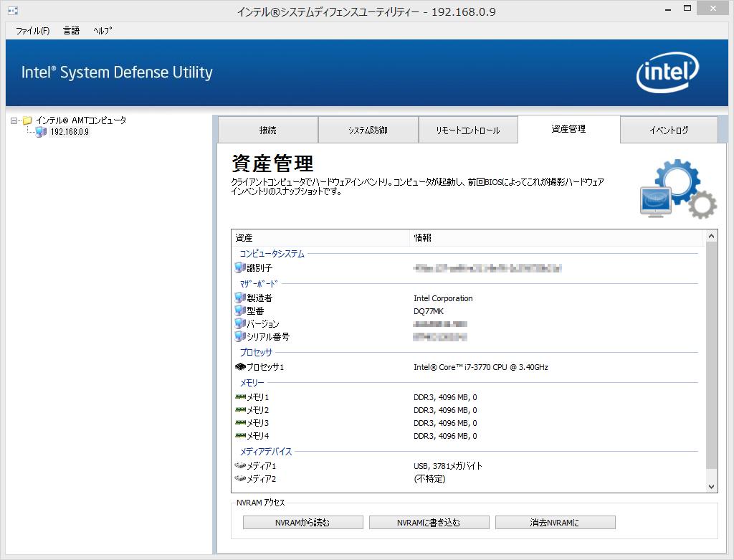Click the バージョン label
The width and height of the screenshot is (734, 560).
click(x=263, y=324)
